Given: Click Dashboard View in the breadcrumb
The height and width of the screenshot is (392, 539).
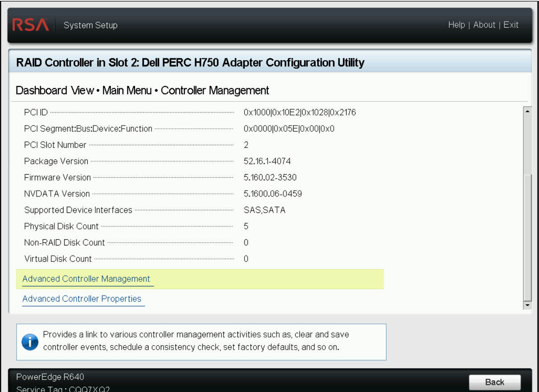Looking at the screenshot, I should 54,90.
